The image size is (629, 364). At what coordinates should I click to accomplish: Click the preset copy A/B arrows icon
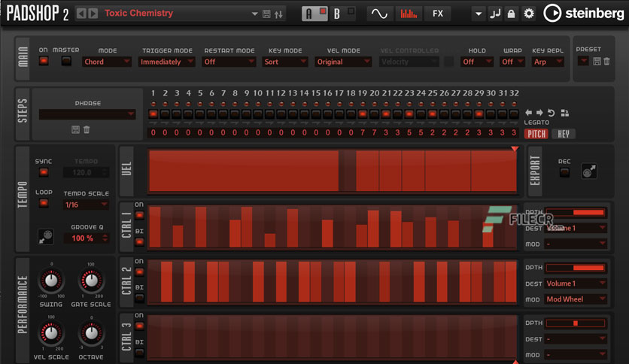coord(279,14)
